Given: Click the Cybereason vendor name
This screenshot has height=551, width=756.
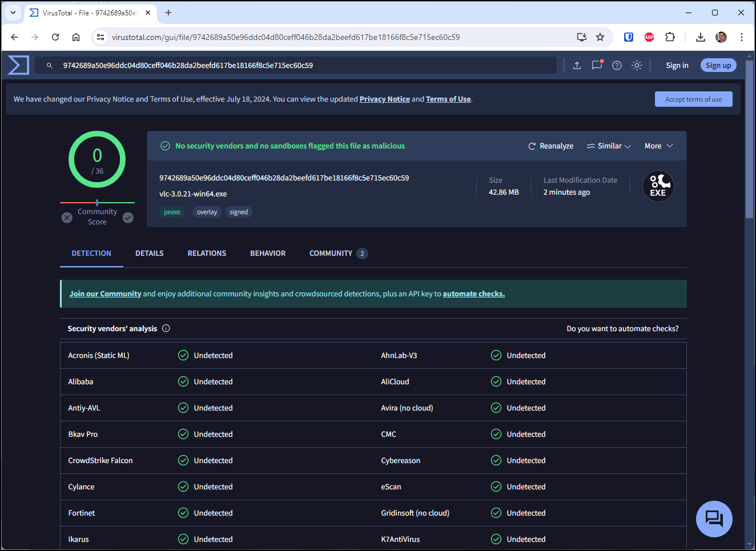Looking at the screenshot, I should pyautogui.click(x=400, y=461).
